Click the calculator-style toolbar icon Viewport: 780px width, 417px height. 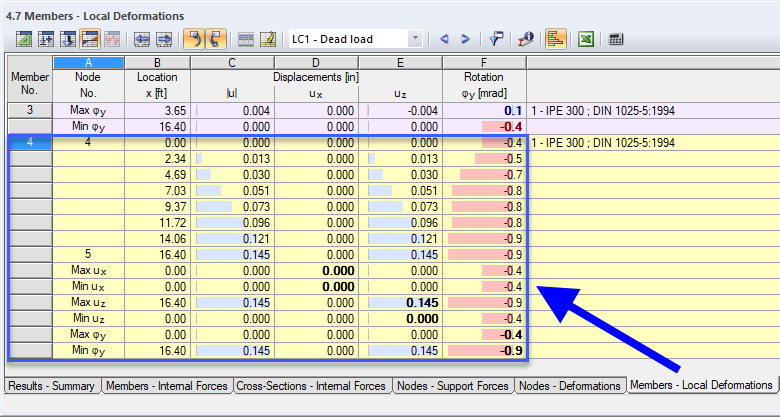pyautogui.click(x=616, y=39)
